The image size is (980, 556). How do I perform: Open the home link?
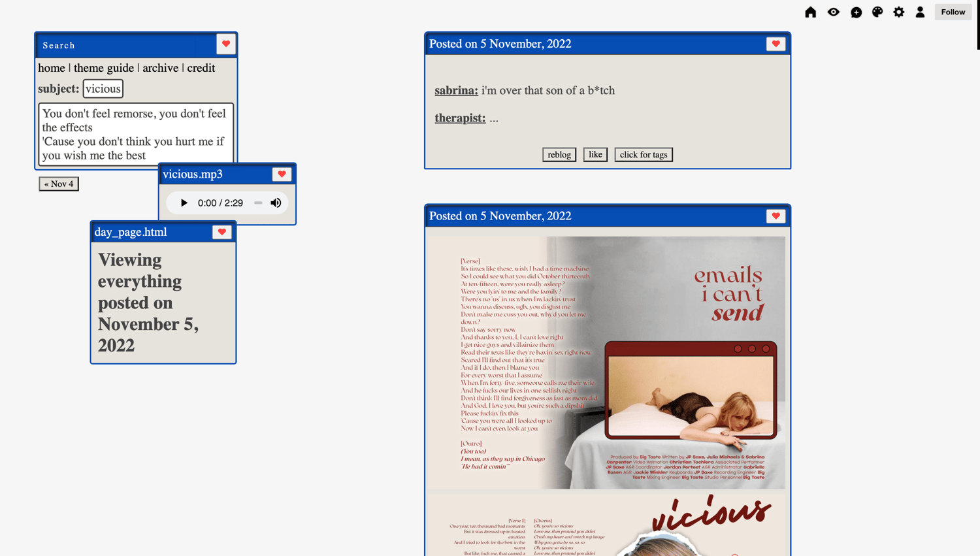pos(52,68)
